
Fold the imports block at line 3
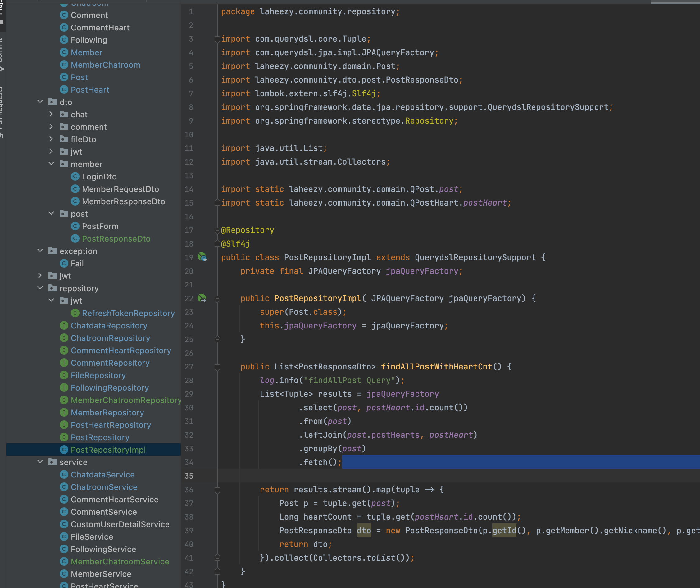[x=217, y=39]
